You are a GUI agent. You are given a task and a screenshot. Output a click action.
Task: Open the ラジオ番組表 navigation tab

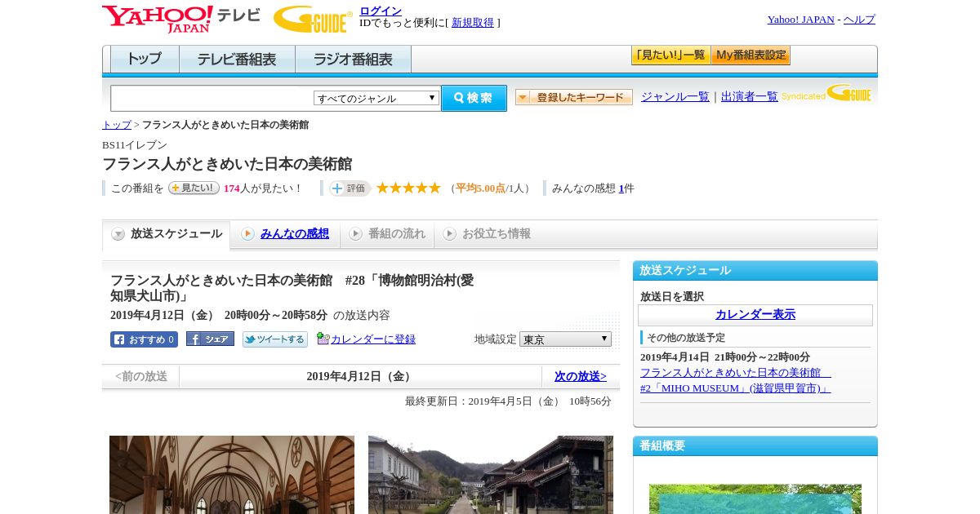353,60
